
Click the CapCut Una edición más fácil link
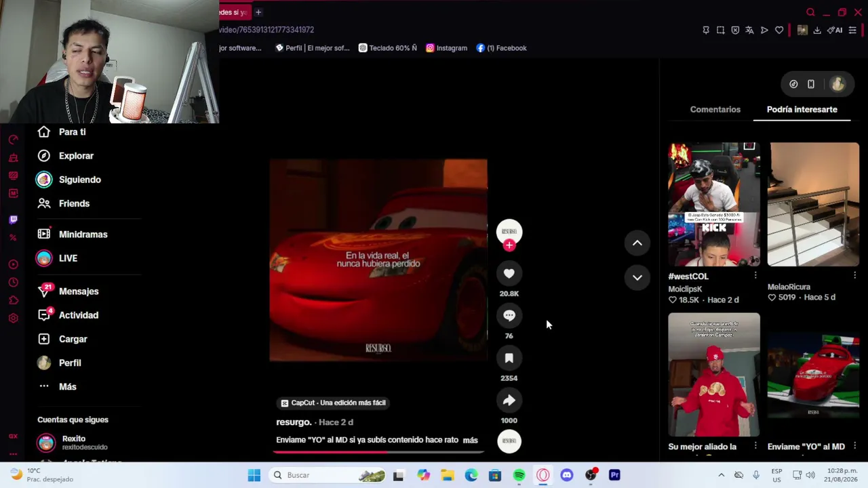(333, 403)
